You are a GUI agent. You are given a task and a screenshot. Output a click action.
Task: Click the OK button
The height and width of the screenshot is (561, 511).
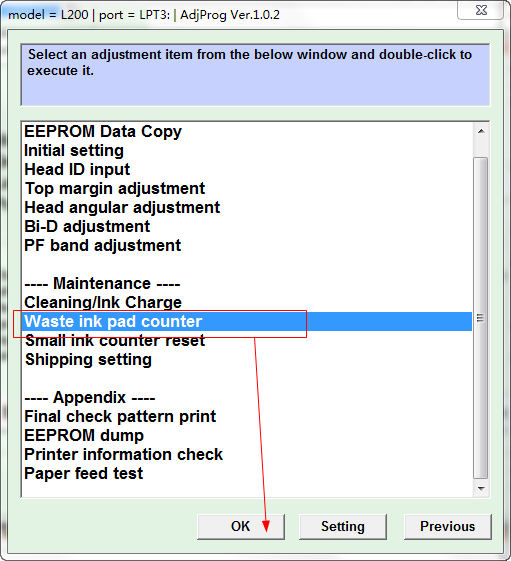point(240,527)
